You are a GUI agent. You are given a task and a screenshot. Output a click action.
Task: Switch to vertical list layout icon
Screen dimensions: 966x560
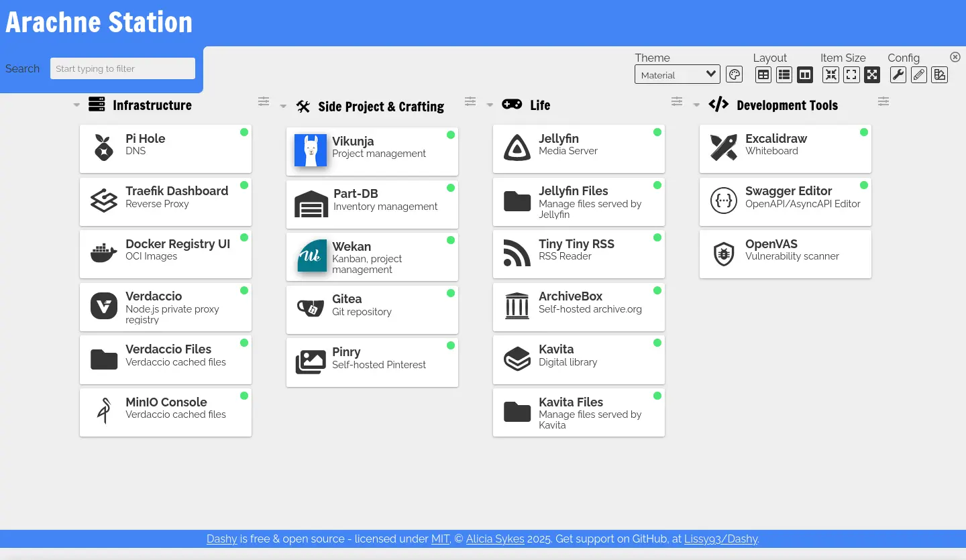784,74
